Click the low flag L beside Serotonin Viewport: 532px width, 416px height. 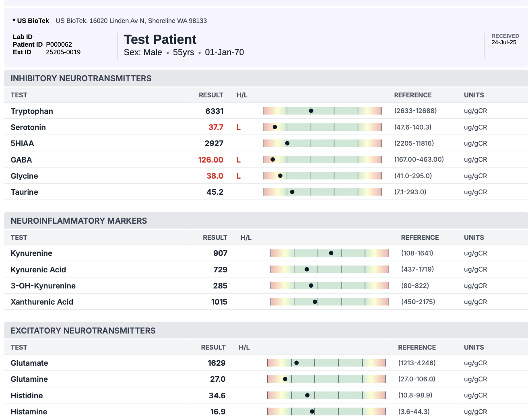coord(239,128)
